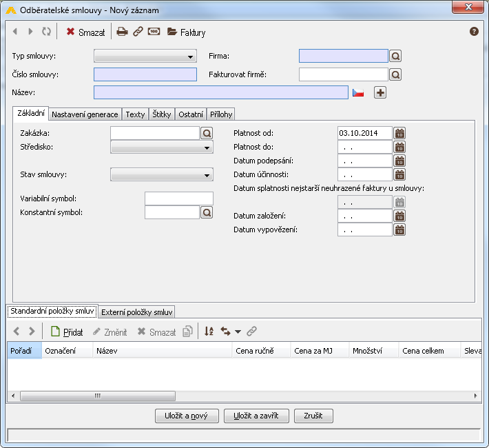
Task: Select Standardní položky smluv tab
Action: [x=52, y=311]
